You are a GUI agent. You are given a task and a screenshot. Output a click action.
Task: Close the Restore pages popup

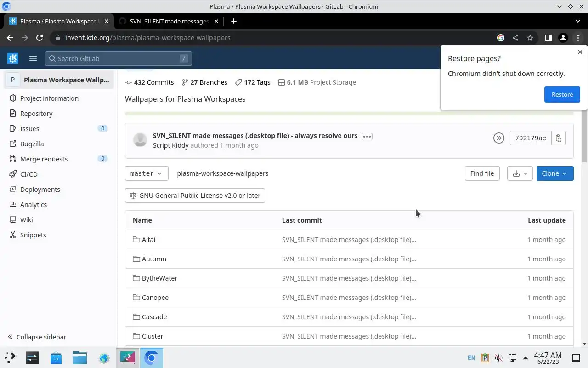point(580,52)
